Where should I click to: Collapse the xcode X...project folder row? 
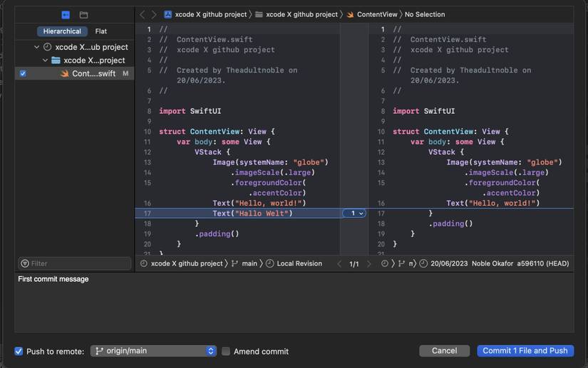pyautogui.click(x=45, y=61)
